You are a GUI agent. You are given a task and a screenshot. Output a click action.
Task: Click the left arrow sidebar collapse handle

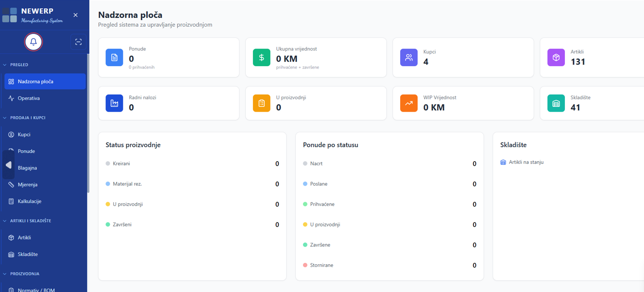point(8,165)
